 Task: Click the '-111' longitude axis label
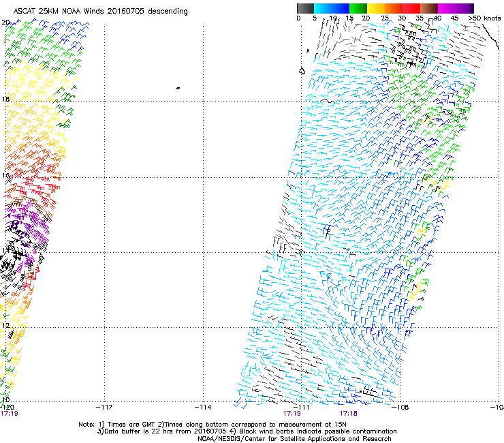302,408
